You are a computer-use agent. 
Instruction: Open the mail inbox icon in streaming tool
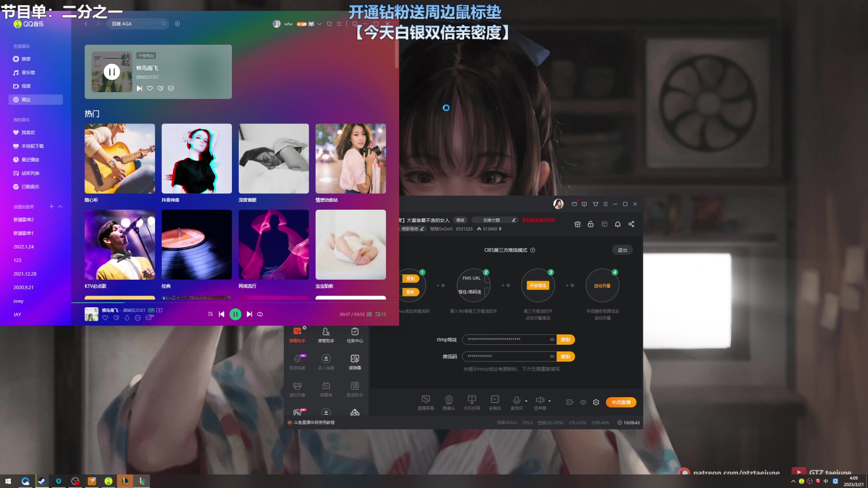click(574, 204)
